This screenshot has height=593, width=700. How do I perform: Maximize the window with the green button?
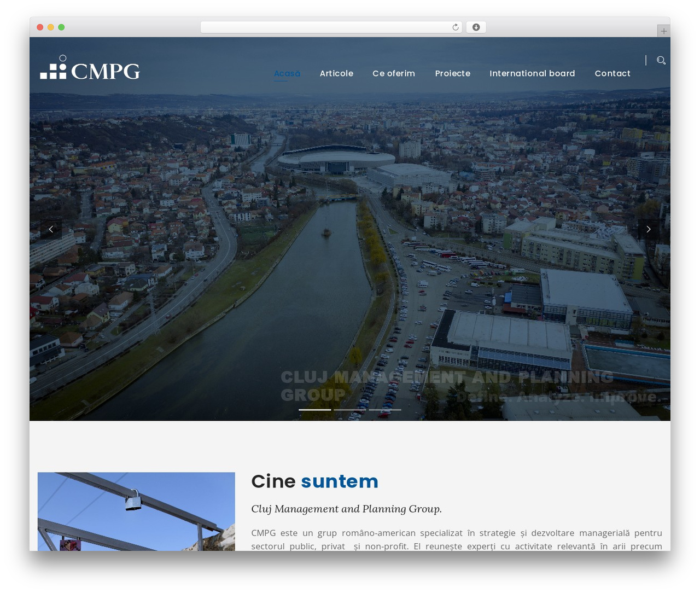coord(61,27)
